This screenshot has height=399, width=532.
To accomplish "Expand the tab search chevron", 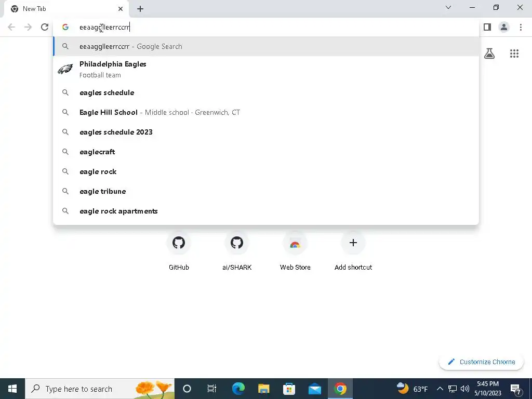I will click(448, 7).
